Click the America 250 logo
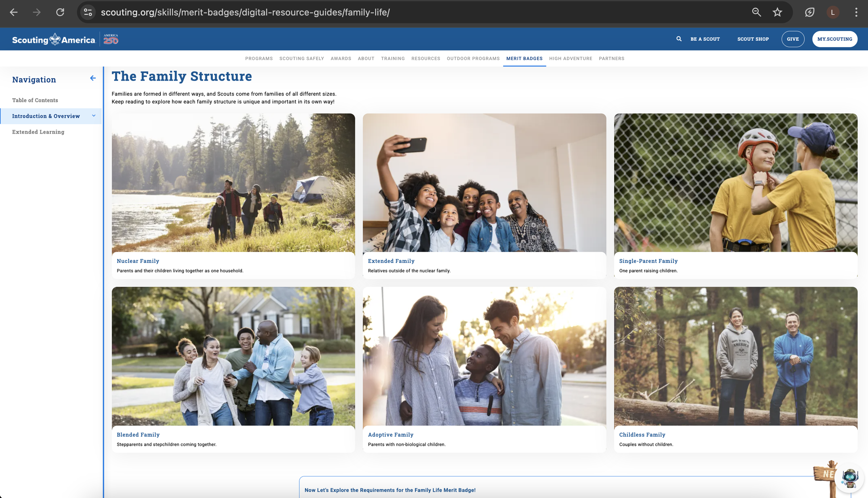Image resolution: width=868 pixels, height=498 pixels. pyautogui.click(x=111, y=39)
